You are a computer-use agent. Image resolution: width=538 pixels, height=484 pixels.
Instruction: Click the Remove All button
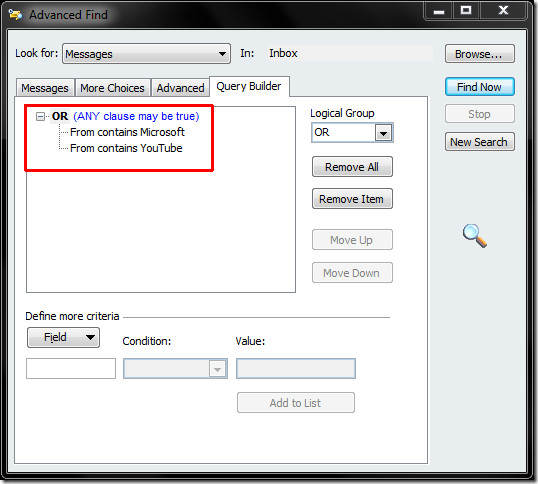352,167
